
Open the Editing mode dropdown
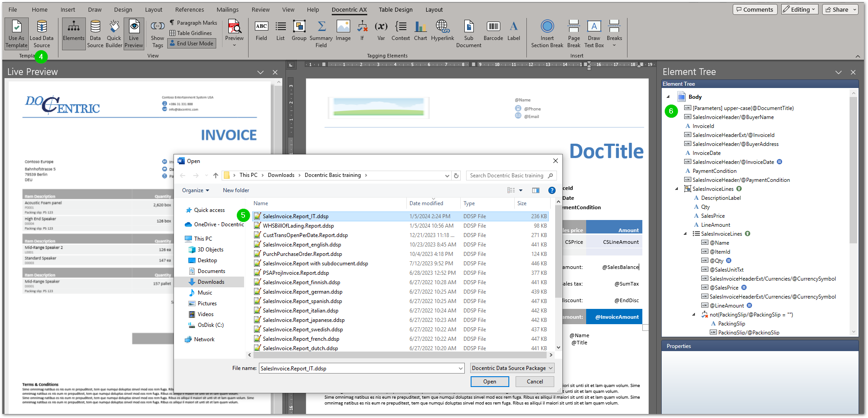[x=800, y=9]
